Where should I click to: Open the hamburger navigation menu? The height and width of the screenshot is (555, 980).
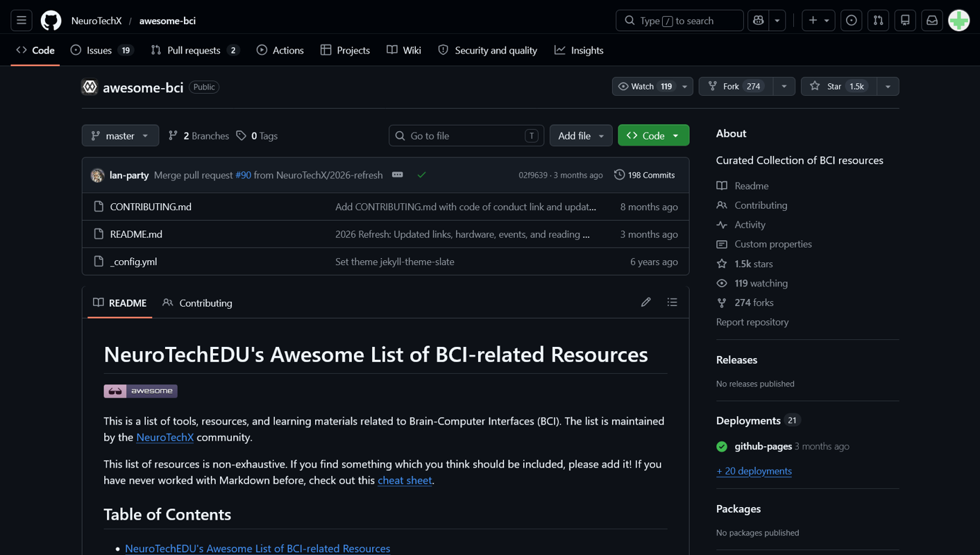[x=22, y=21]
